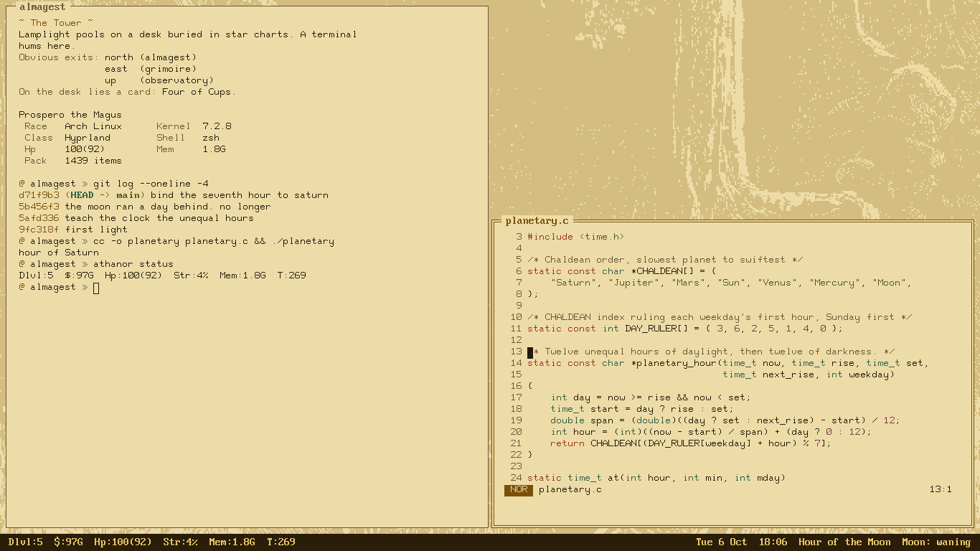Click Kernel version 7.2.8

217,126
